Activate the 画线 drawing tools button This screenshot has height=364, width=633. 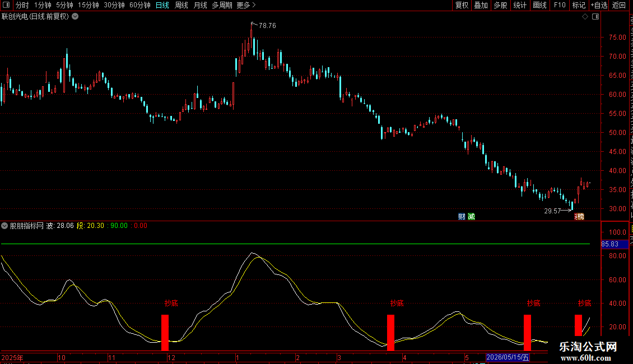click(x=539, y=5)
